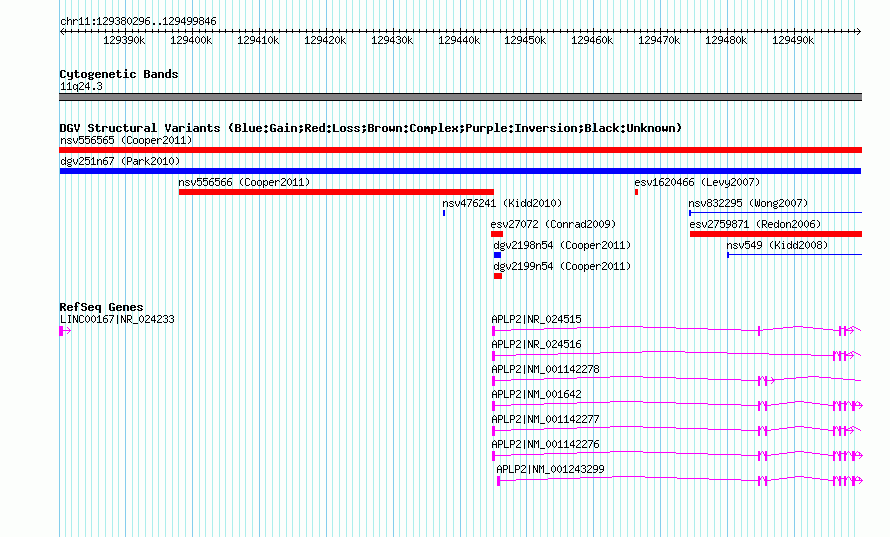Click the esv27072 (Conrad2009) label
This screenshot has width=890, height=537.
pos(553,224)
